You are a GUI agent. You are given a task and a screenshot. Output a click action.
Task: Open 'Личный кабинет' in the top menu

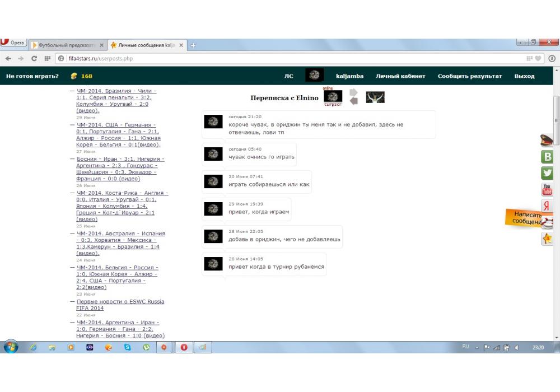pyautogui.click(x=400, y=76)
